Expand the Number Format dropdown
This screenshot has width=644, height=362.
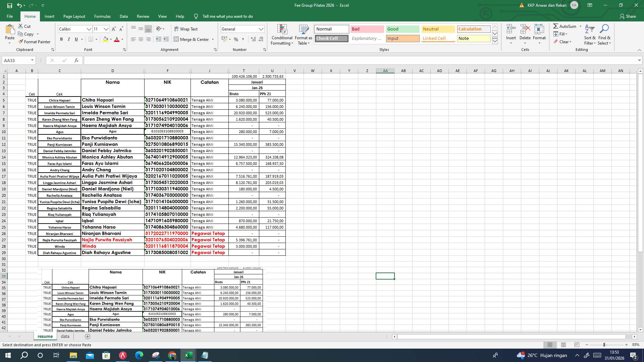(x=261, y=29)
